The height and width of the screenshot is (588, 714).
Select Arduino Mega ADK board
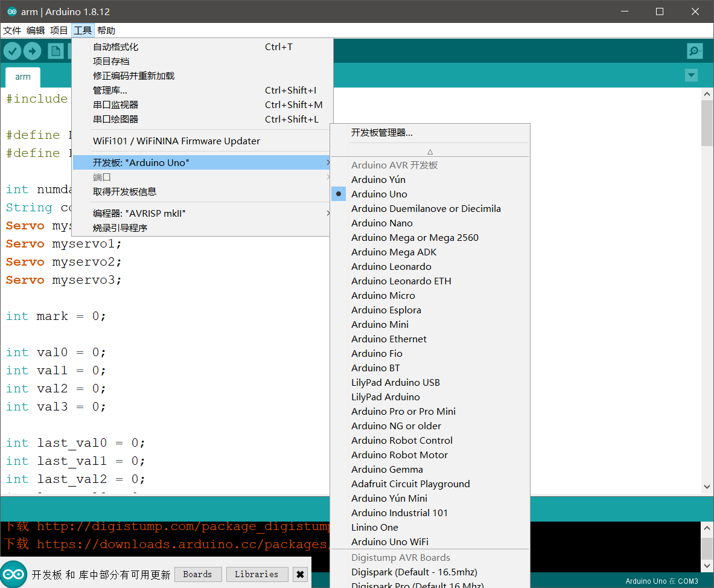[430, 252]
